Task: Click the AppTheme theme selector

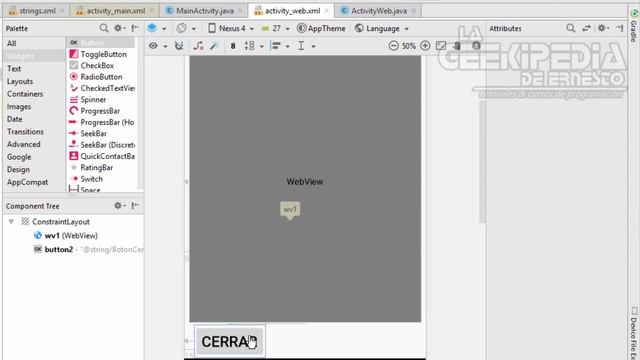Action: [x=321, y=28]
